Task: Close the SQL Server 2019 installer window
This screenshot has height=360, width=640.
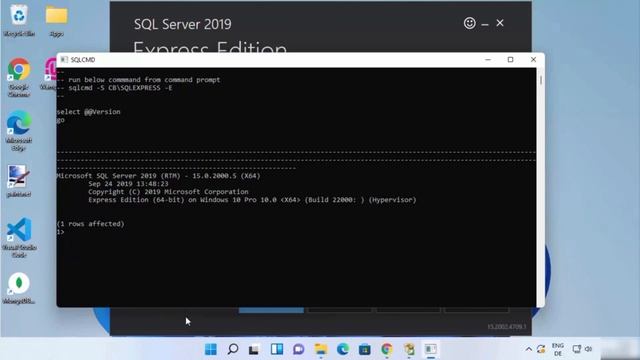Action: (x=500, y=23)
